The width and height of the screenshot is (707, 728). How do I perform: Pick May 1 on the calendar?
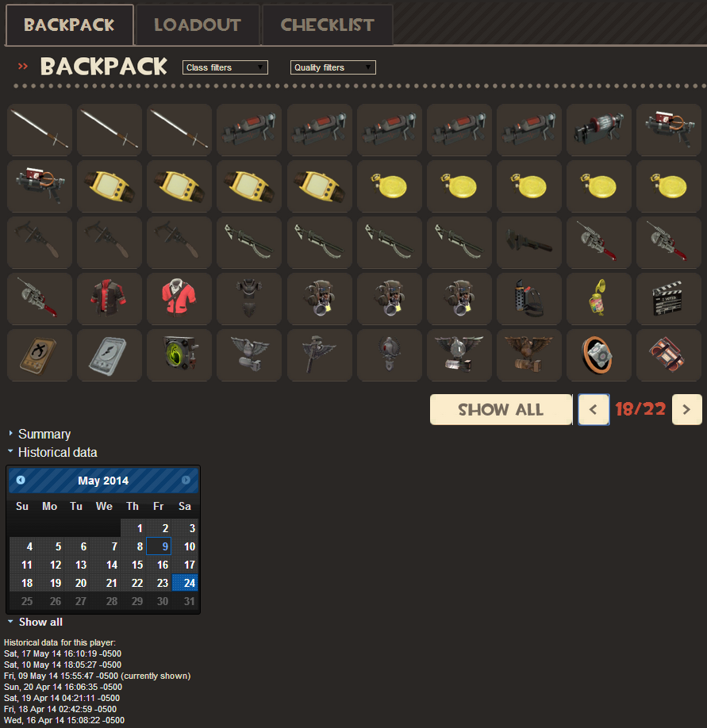[x=133, y=528]
